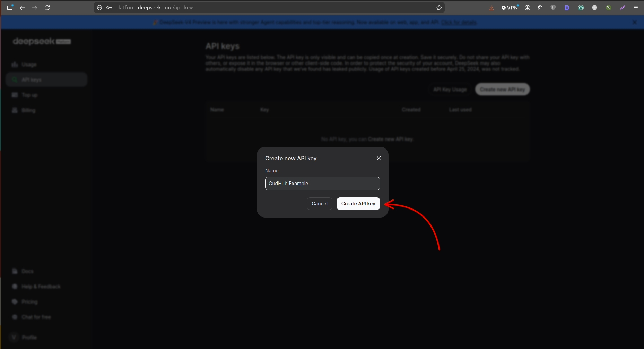Screen dimensions: 644x349
Task: Cancel the API key creation dialog
Action: point(320,204)
